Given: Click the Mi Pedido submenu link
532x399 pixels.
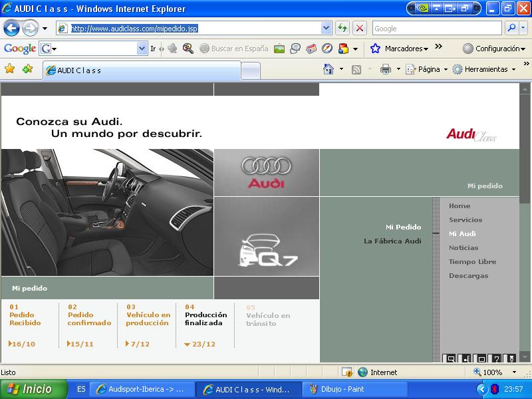Looking at the screenshot, I should [404, 227].
